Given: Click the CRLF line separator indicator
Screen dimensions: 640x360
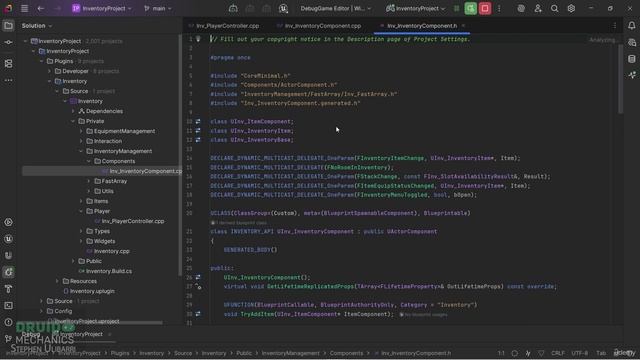Looking at the screenshot, I should (x=558, y=353).
